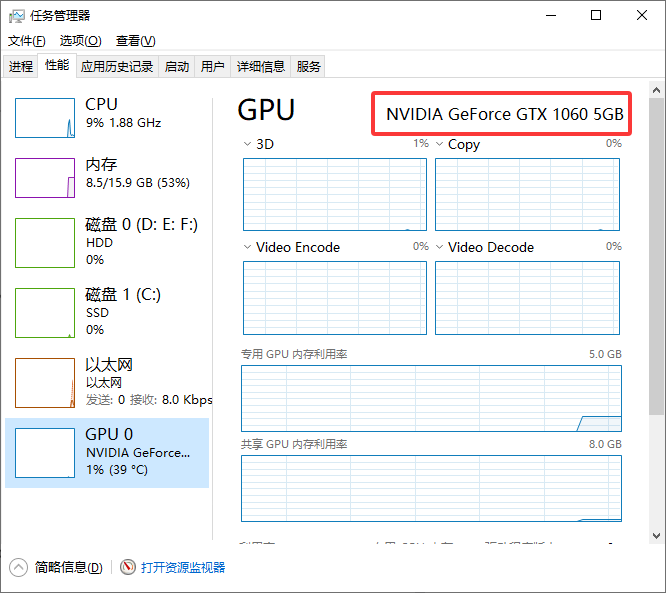Viewport: 666px width, 593px height.
Task: Click the HDD label under Disk 0
Action: click(x=99, y=243)
